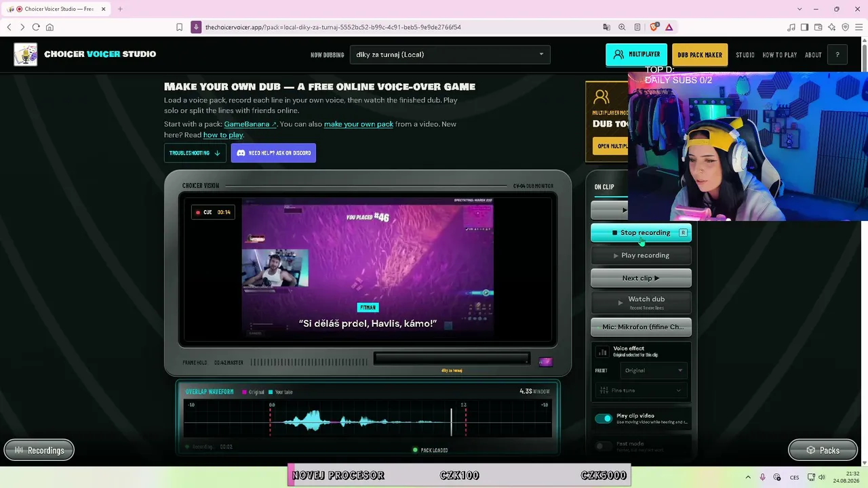The width and height of the screenshot is (868, 488).
Task: Click the question mark help button
Action: (x=837, y=55)
